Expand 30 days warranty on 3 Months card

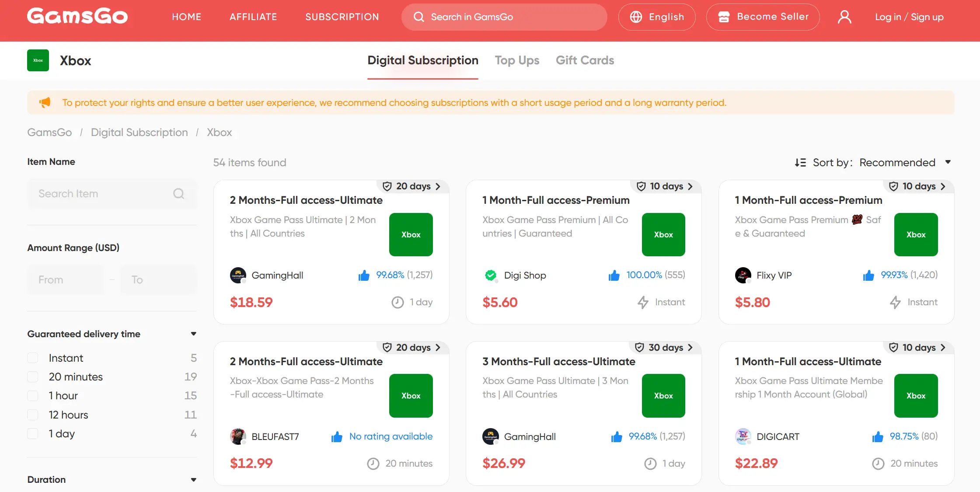pyautogui.click(x=665, y=348)
